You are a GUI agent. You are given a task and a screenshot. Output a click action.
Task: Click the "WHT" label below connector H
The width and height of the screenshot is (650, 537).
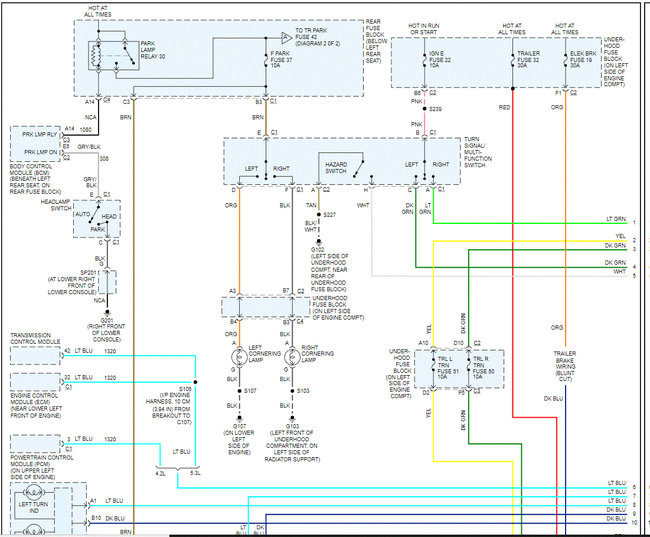click(363, 205)
